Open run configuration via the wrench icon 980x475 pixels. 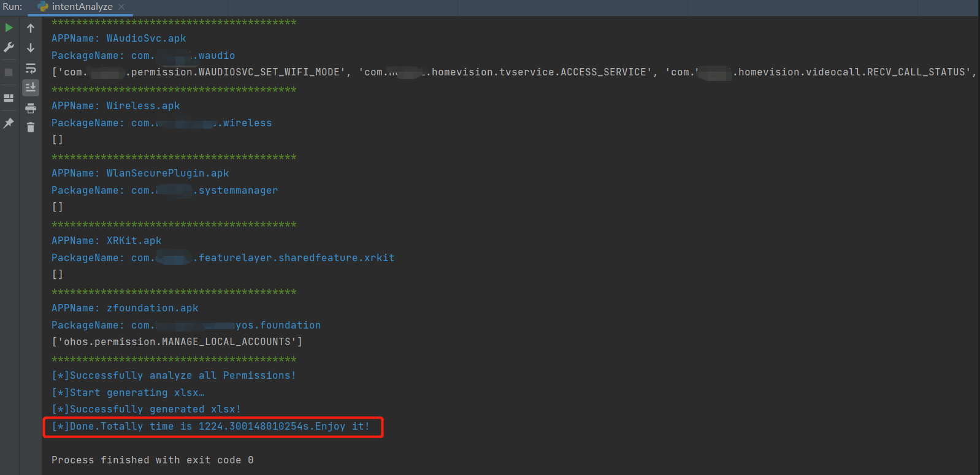tap(9, 47)
